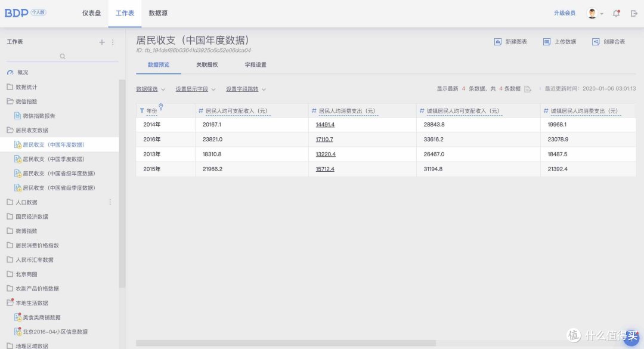Click the 上传数据 button
This screenshot has height=349, width=644.
point(559,42)
